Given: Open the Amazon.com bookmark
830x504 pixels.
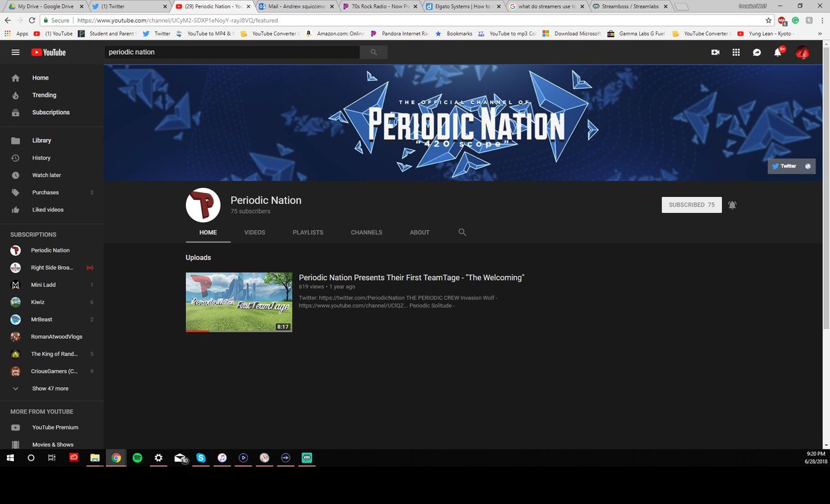Looking at the screenshot, I should tap(334, 33).
